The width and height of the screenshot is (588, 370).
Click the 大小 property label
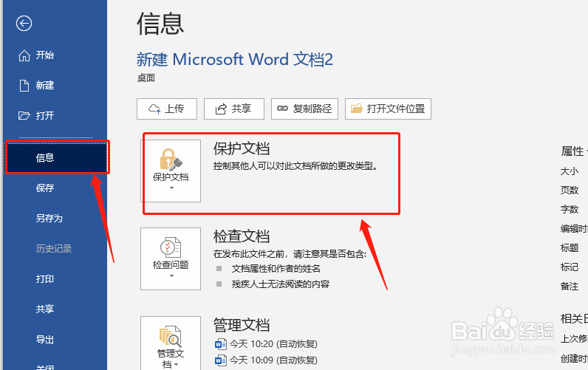pyautogui.click(x=570, y=171)
